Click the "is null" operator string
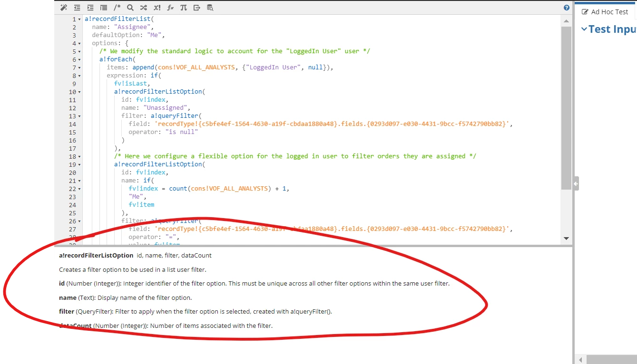Viewport: 637px width, 364px height. 182,133
